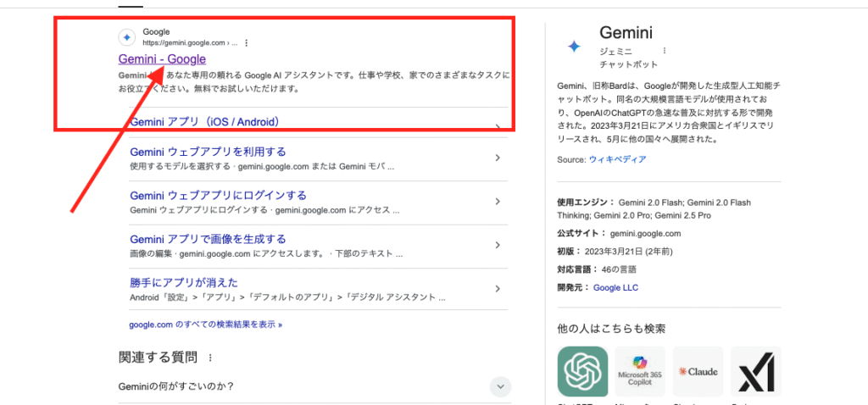This screenshot has height=405, width=868.
Task: Click chevron beside Gemini アプリで画像を生成する
Action: (x=498, y=245)
